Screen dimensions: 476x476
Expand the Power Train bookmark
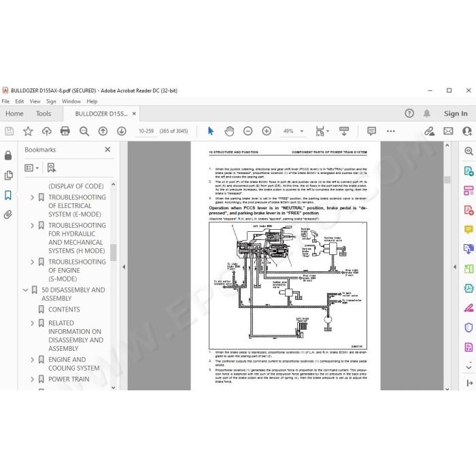(x=32, y=379)
